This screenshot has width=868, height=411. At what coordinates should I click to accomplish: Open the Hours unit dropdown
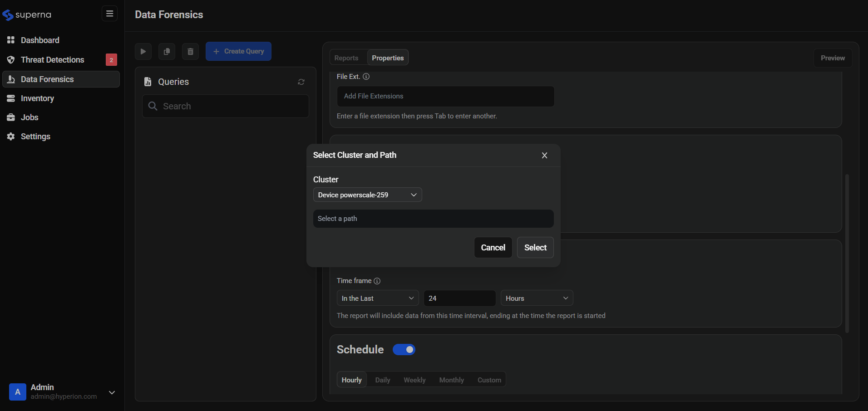[537, 298]
